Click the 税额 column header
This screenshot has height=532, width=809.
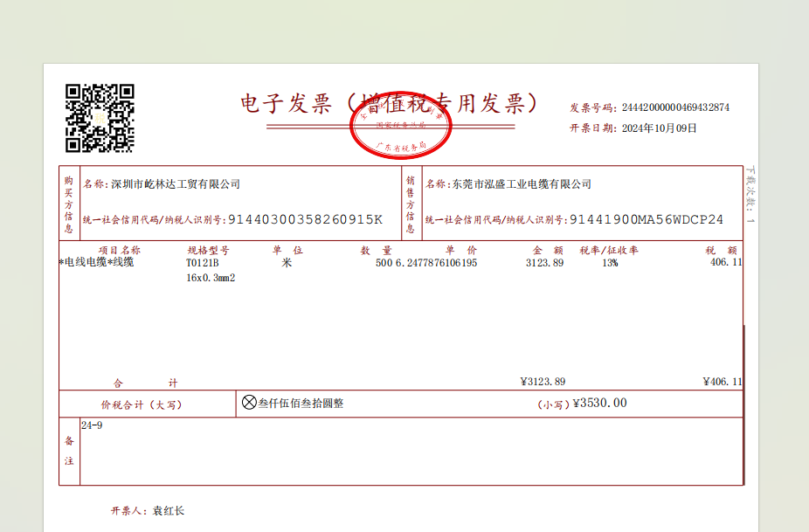tap(722, 250)
